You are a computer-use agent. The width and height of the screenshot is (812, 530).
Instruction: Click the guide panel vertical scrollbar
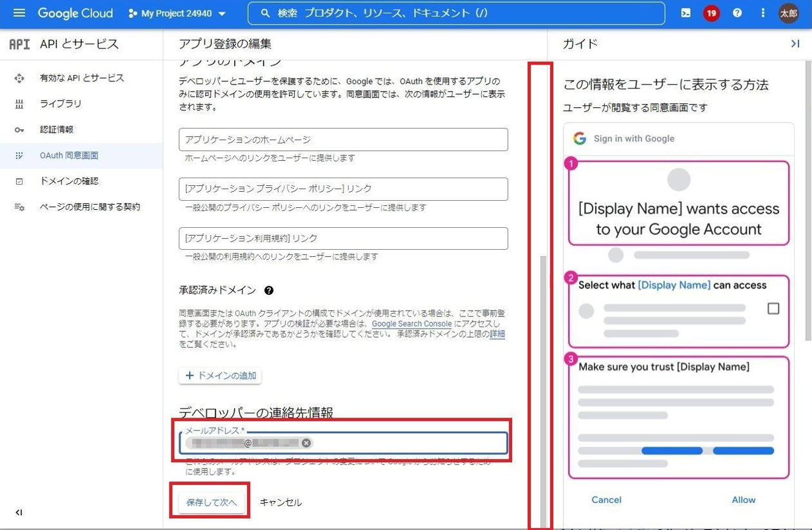[808, 200]
